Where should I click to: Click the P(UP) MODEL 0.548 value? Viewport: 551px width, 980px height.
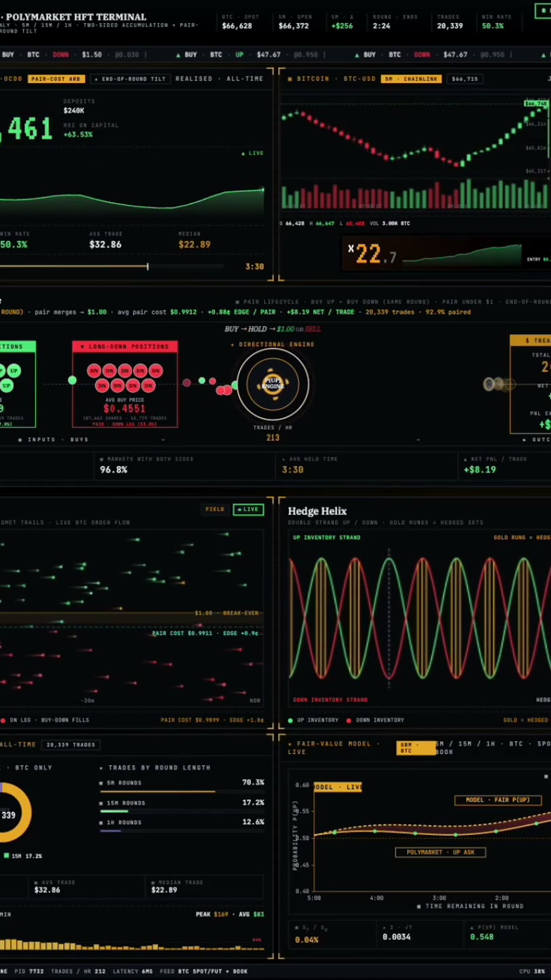click(482, 937)
